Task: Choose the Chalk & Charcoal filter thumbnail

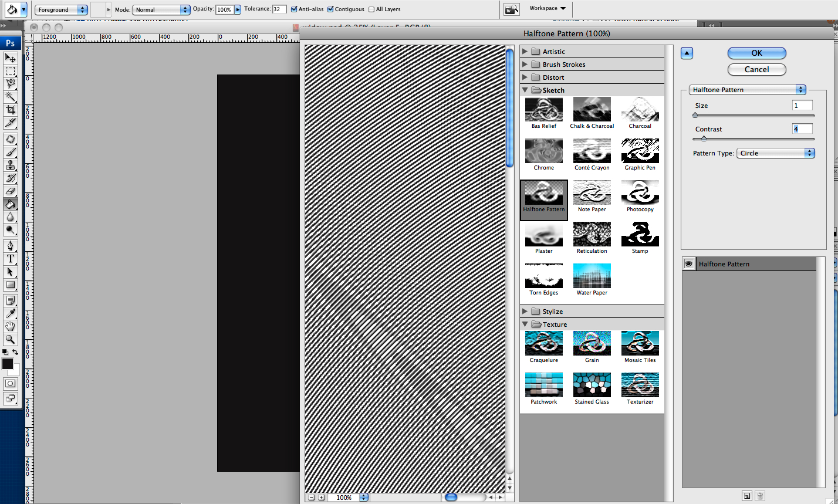Action: point(592,114)
